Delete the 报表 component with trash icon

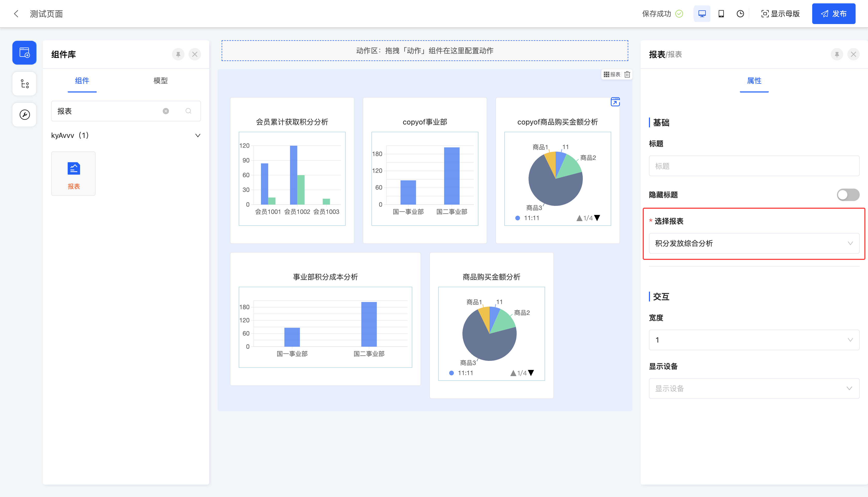pos(627,74)
